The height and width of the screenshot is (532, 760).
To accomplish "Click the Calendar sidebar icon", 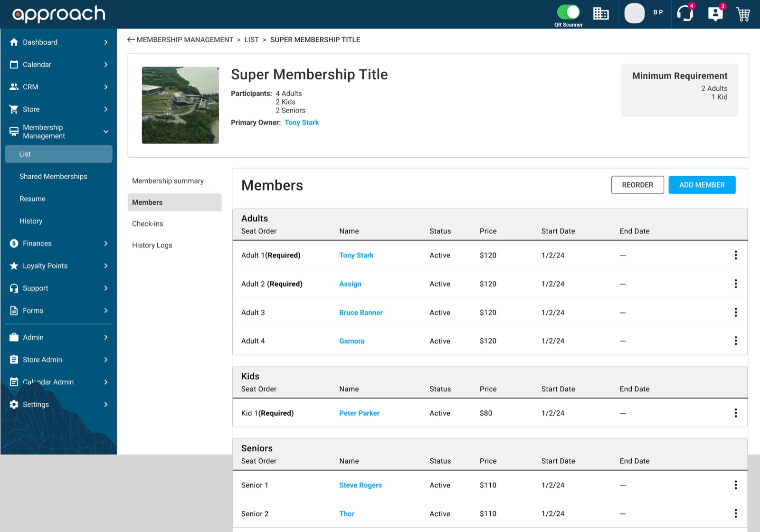I will [14, 64].
